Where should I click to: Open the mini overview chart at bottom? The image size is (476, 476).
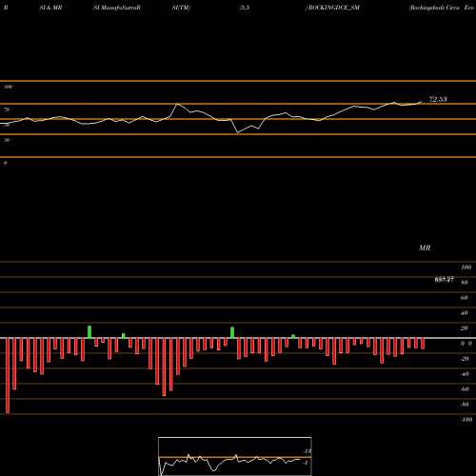235,456
